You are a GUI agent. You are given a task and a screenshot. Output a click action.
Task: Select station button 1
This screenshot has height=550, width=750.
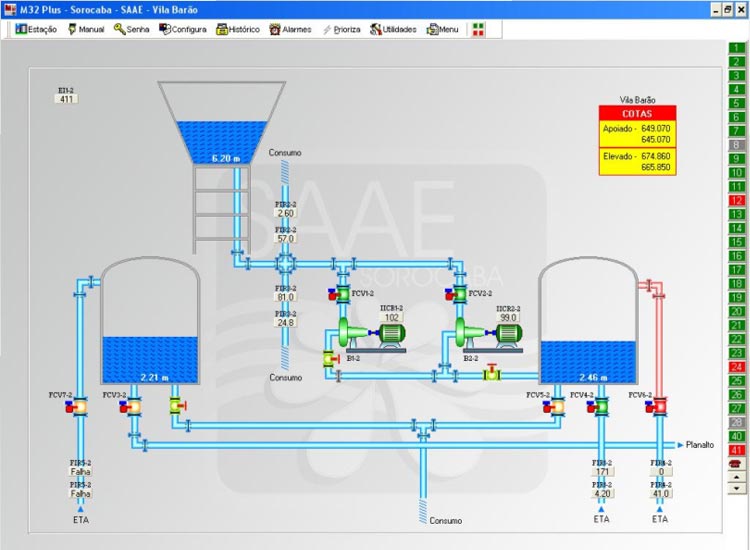click(737, 48)
